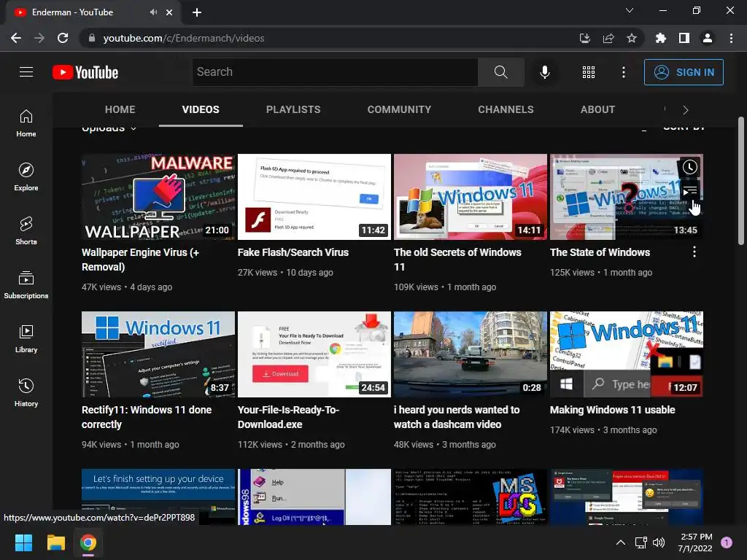Image resolution: width=747 pixels, height=560 pixels.
Task: Click the YouTube logo
Action: pyautogui.click(x=85, y=72)
